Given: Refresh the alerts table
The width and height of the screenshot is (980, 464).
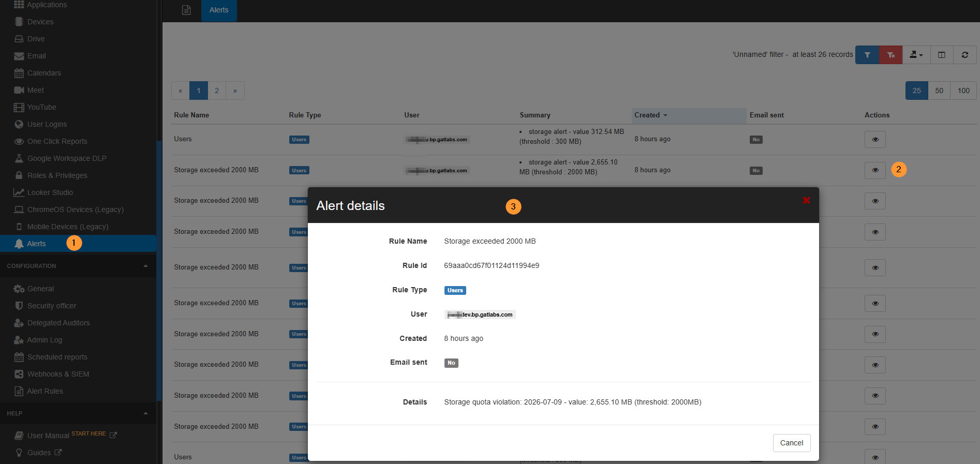Looking at the screenshot, I should click(965, 55).
